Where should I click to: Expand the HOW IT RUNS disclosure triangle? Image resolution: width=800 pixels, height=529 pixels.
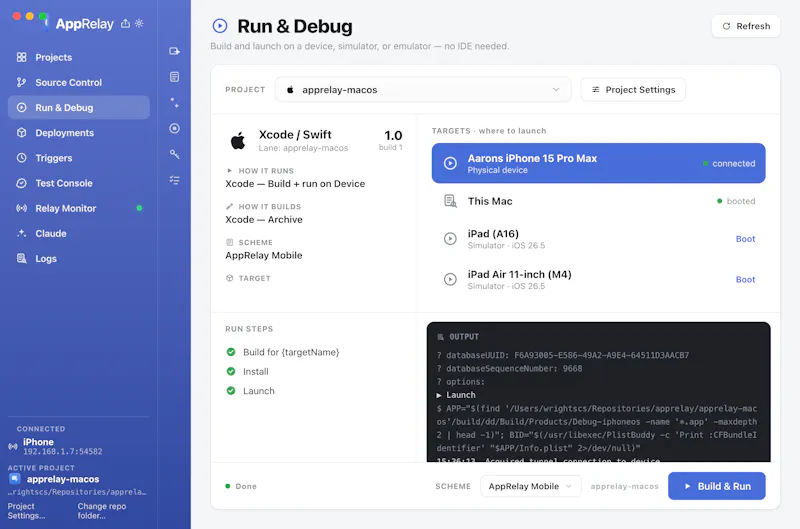click(x=230, y=170)
